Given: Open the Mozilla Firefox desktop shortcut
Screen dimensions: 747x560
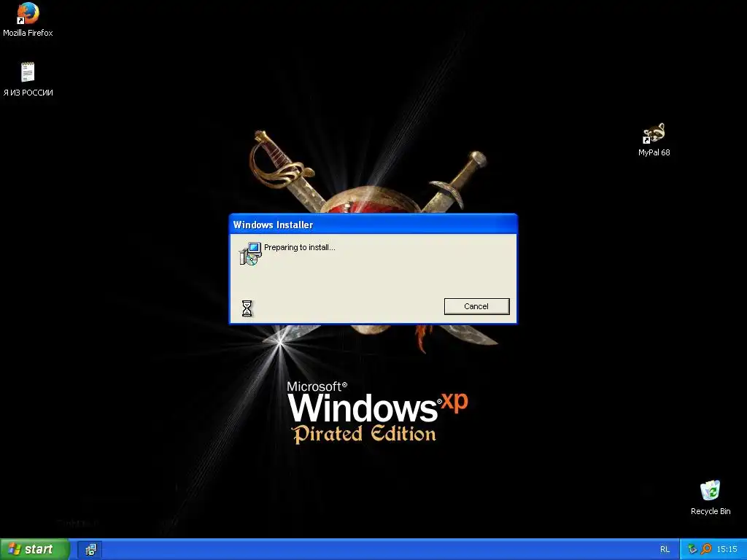Looking at the screenshot, I should click(x=28, y=13).
